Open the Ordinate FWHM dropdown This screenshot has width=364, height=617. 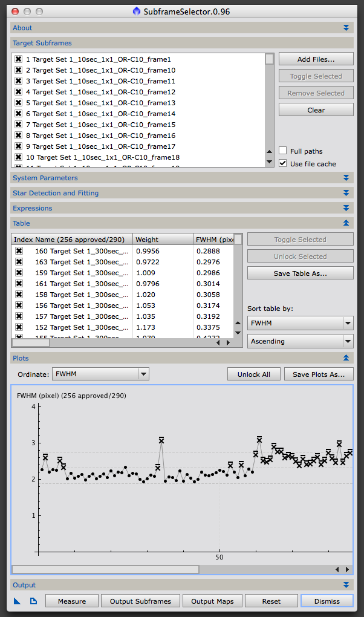coord(100,374)
